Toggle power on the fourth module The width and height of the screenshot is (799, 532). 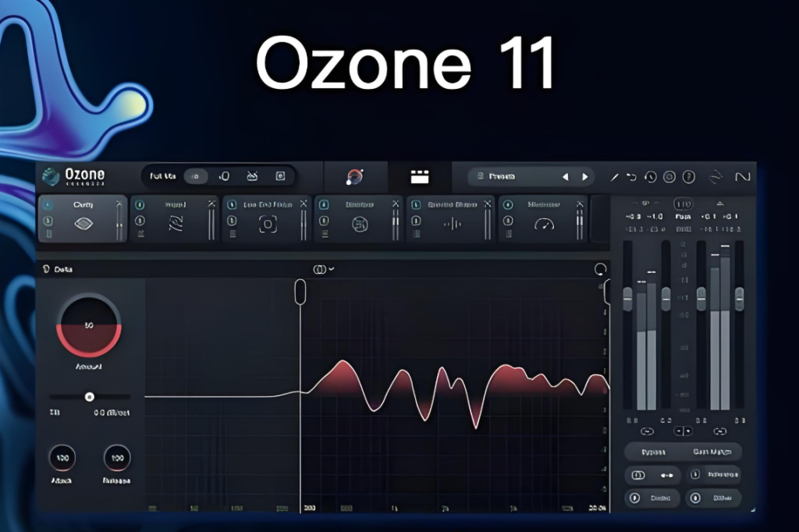click(x=324, y=205)
